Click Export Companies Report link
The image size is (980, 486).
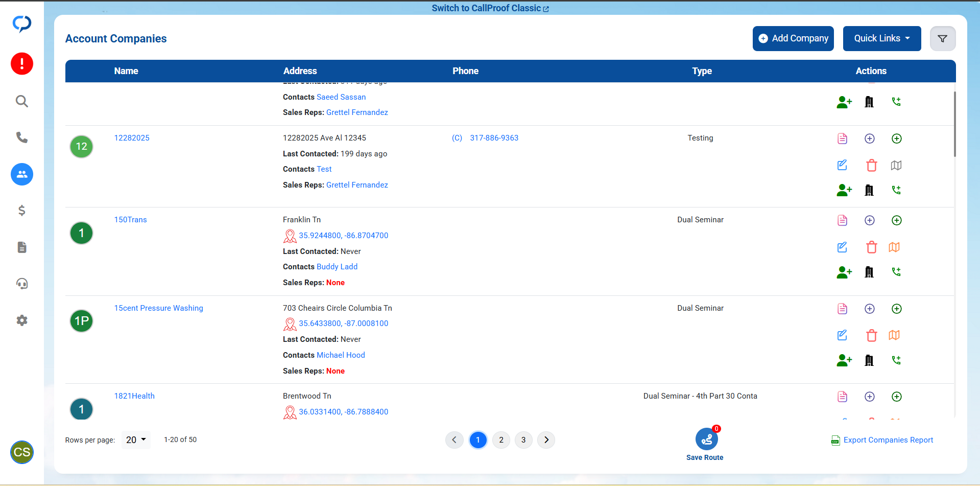(882, 440)
